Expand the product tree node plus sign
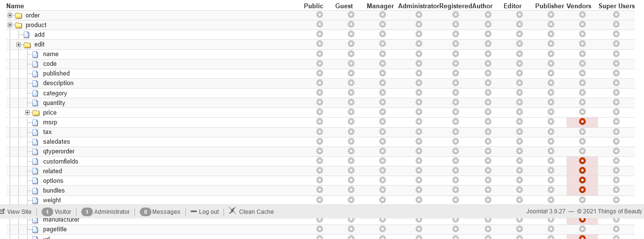 (10, 25)
